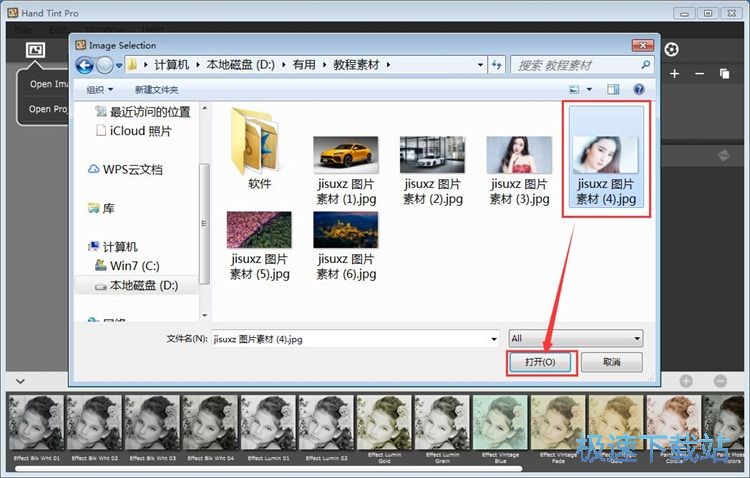Click the navigation pane scroll down arrow
The width and height of the screenshot is (750, 478).
pyautogui.click(x=205, y=315)
